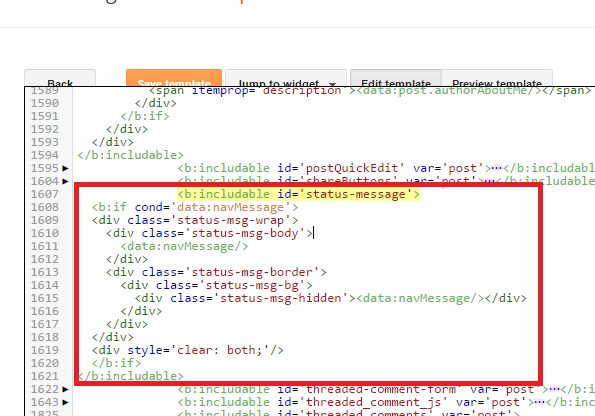
Task: Click line number 1607 in the gutter
Action: tap(45, 194)
